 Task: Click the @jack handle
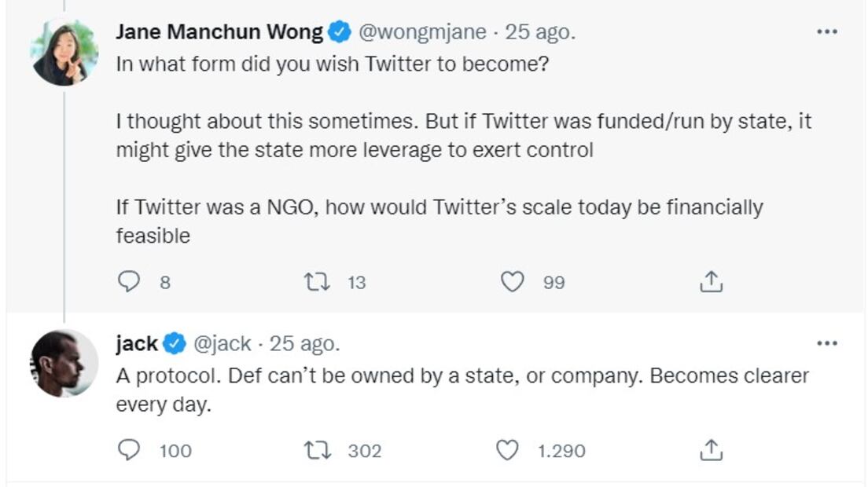pyautogui.click(x=223, y=343)
